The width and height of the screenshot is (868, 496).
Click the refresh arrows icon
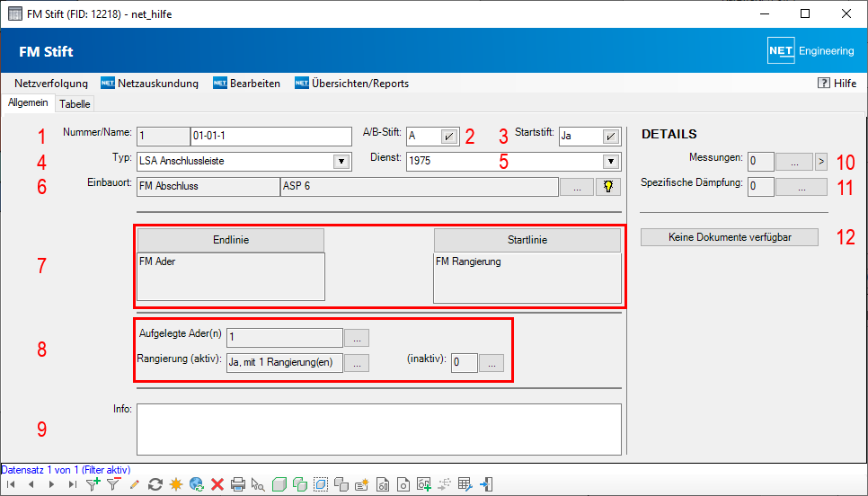(x=155, y=484)
